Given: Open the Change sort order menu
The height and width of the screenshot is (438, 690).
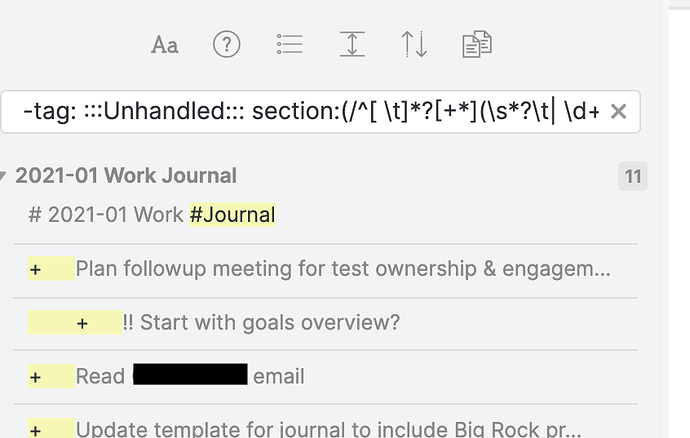Looking at the screenshot, I should [414, 45].
